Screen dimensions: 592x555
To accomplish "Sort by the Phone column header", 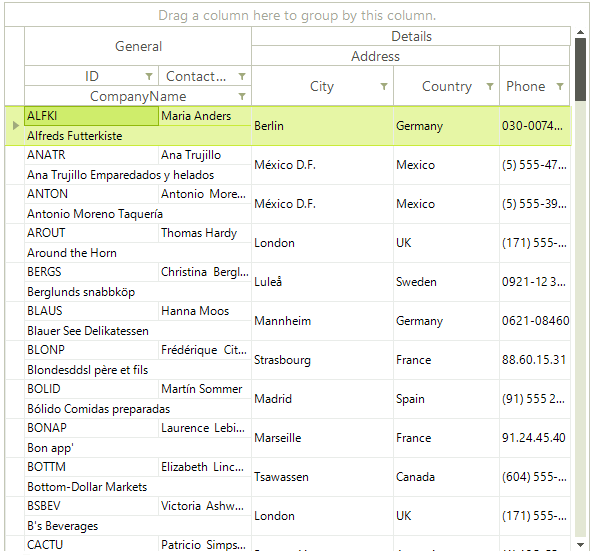I will 534,86.
